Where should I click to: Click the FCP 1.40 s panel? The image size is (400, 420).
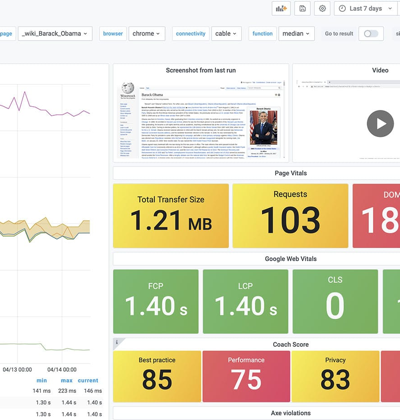[156, 301]
